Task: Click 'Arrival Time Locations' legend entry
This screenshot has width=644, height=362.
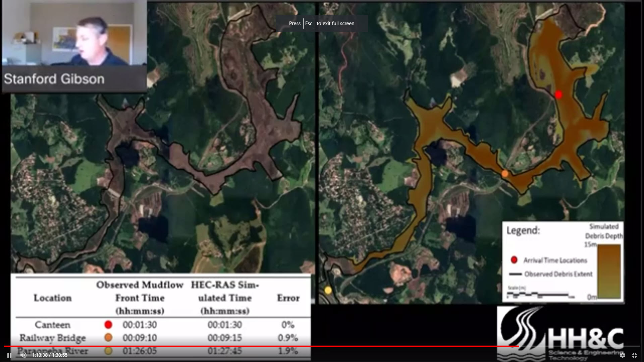Action: click(x=555, y=260)
